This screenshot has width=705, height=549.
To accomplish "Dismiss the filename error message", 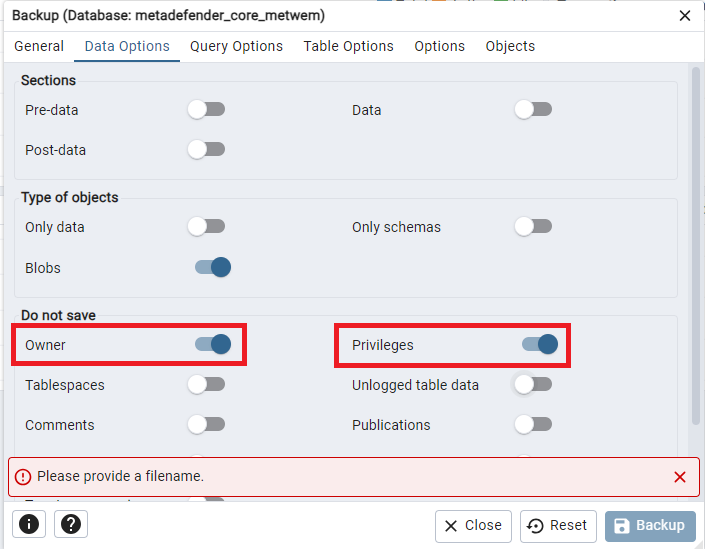I will [680, 477].
